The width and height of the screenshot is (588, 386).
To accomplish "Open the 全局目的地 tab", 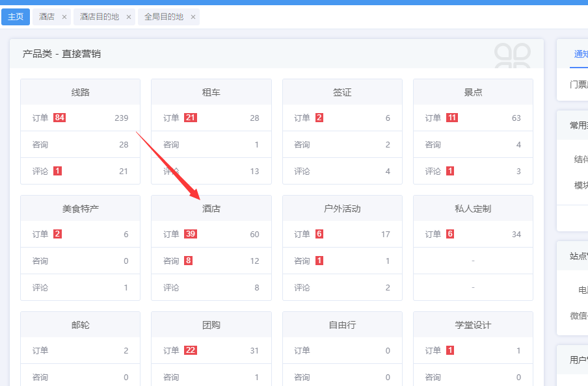I will tap(163, 17).
